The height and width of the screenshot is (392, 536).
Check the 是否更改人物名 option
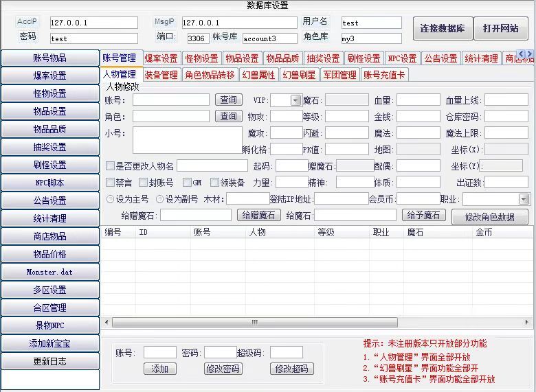[x=110, y=166]
